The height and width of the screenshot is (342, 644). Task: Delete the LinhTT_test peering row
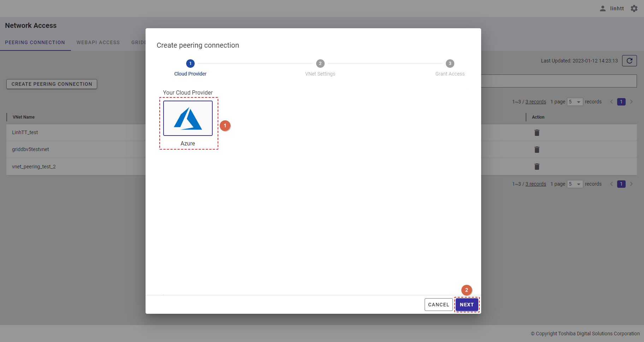coord(537,133)
